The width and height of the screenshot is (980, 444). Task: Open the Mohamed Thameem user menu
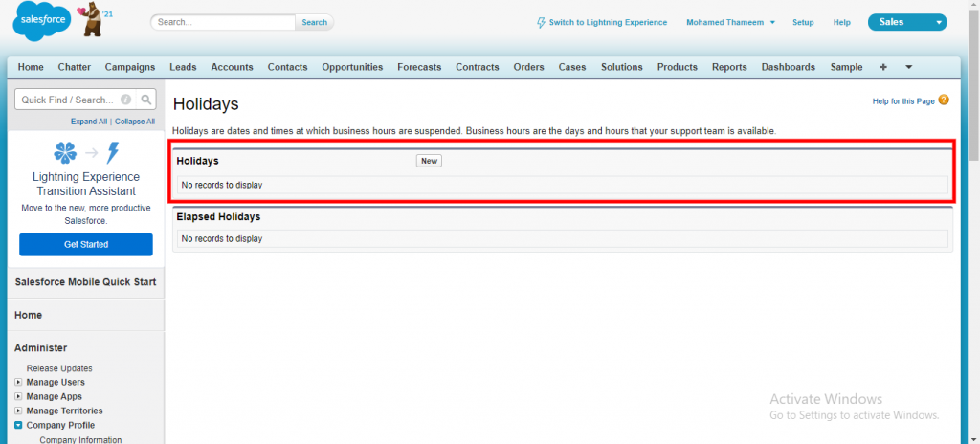(x=730, y=23)
